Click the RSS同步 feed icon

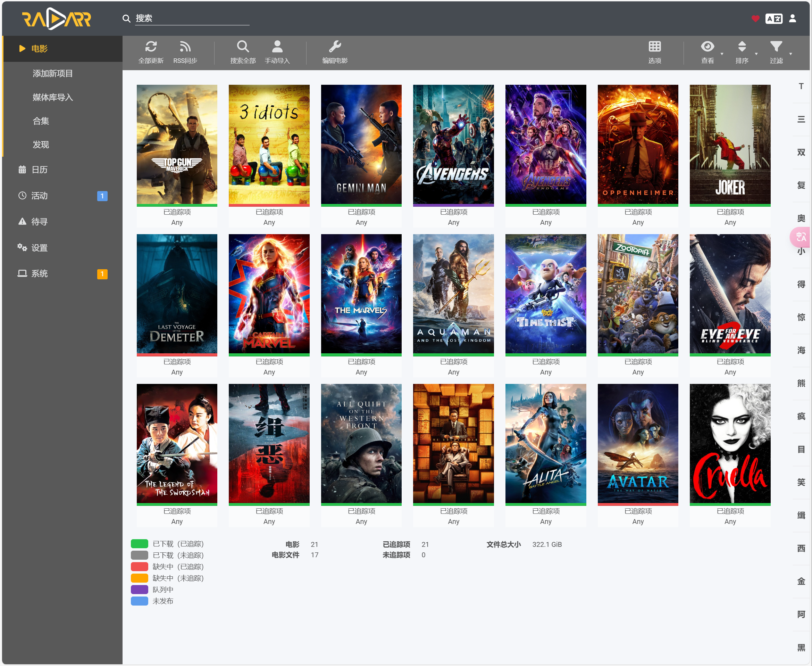point(185,47)
